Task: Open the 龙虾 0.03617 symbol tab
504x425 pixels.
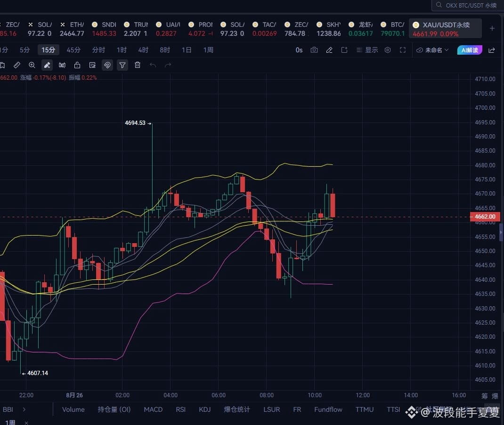Action: click(x=361, y=29)
